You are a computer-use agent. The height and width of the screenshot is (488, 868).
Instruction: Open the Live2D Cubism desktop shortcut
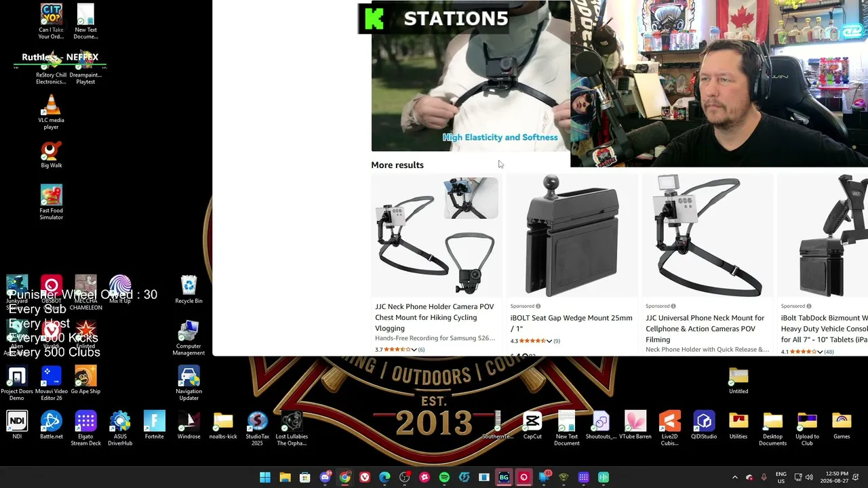click(x=669, y=428)
